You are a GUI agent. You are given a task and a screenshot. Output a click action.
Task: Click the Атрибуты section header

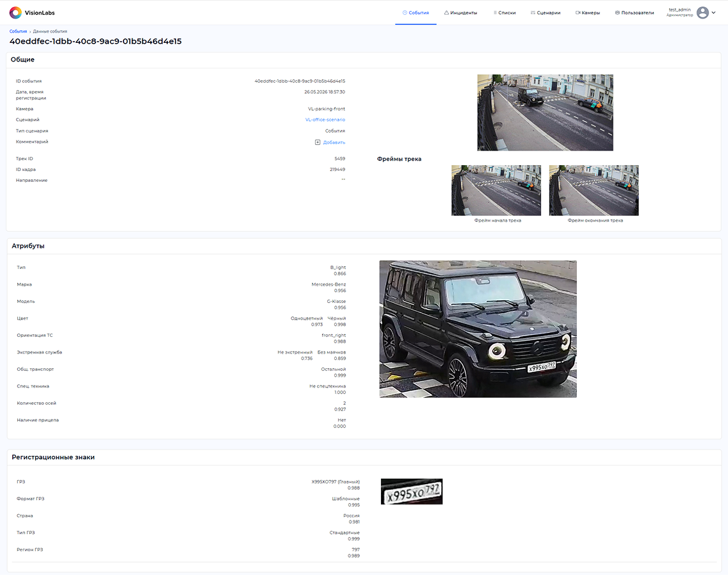[x=28, y=246]
